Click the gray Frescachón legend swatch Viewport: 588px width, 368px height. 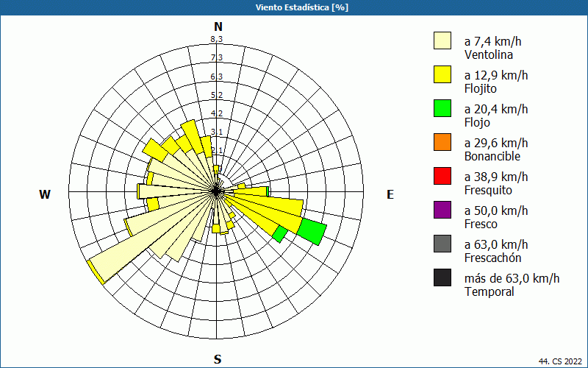click(x=442, y=244)
